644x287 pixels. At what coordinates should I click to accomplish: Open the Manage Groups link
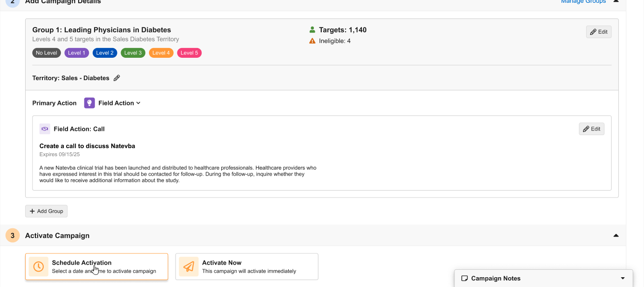click(583, 2)
